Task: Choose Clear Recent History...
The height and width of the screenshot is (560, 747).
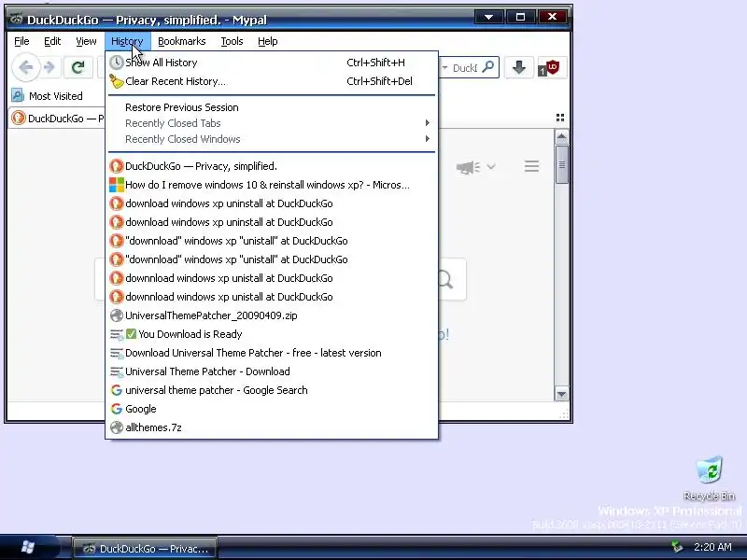Action: coord(272,81)
